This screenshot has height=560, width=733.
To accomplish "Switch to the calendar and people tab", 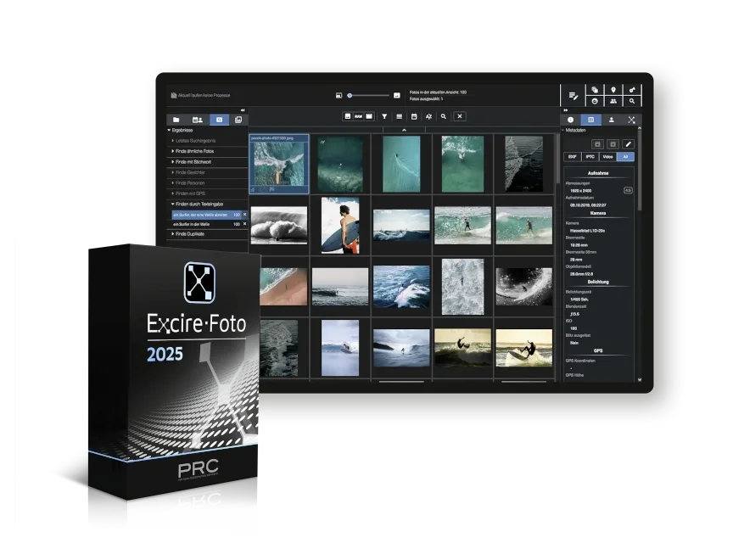I will 198,120.
